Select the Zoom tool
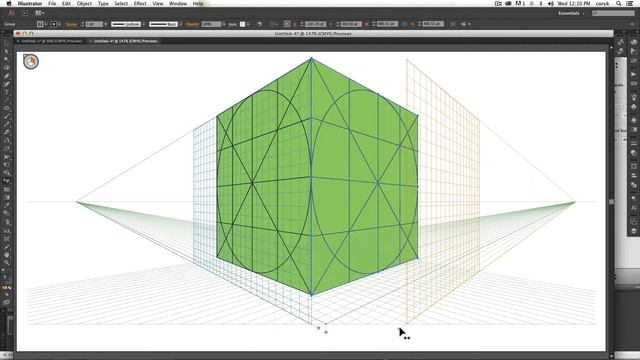Screen dimensions: 640x360 coord(6,262)
